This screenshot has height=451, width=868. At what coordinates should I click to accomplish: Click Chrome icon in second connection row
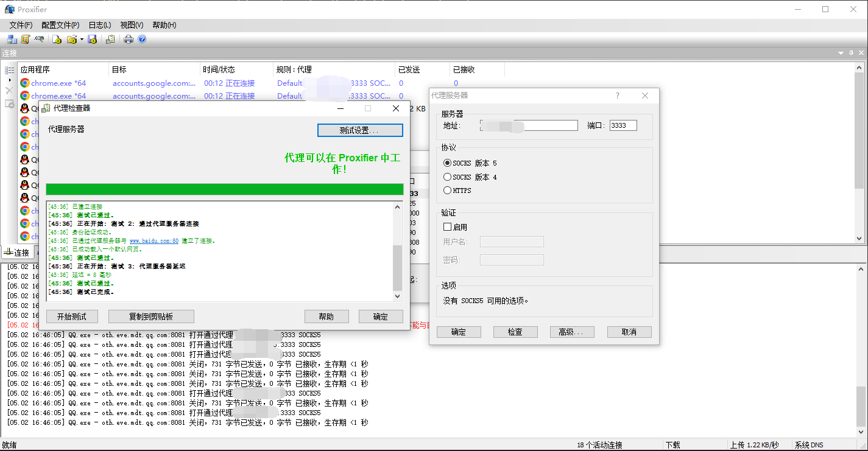point(24,96)
